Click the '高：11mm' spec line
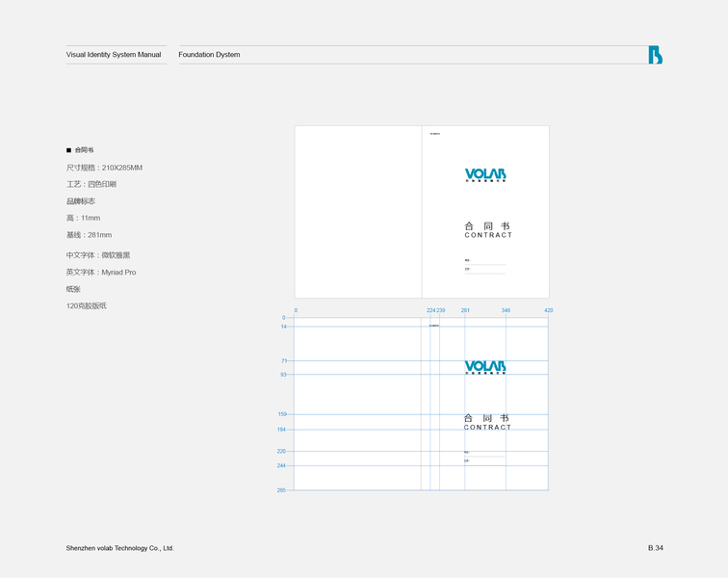The image size is (728, 578). point(83,218)
